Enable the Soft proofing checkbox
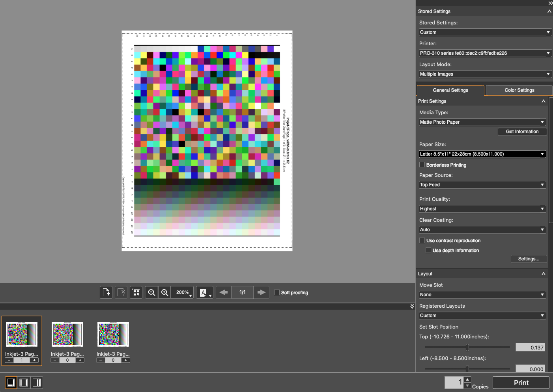 (277, 292)
